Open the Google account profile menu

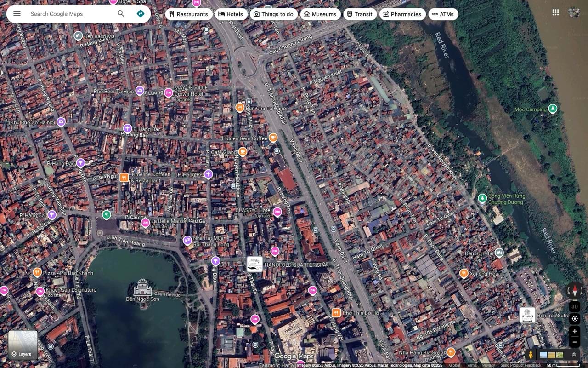point(574,12)
